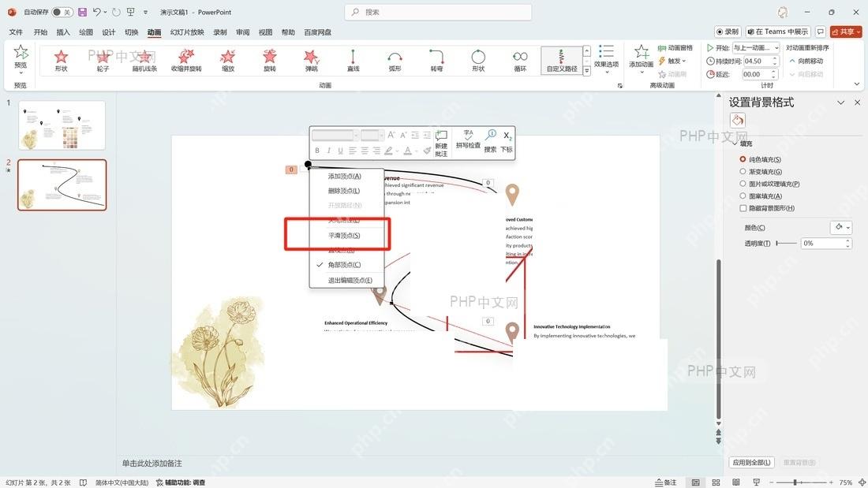
Task: Select the 转弯 (Turns) motion path
Action: click(436, 60)
